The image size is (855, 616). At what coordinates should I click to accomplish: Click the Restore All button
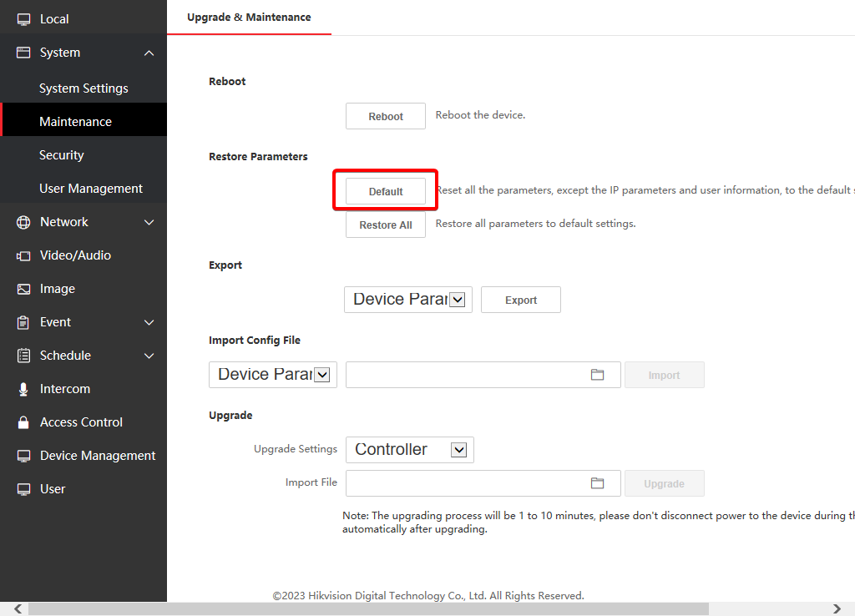point(385,224)
